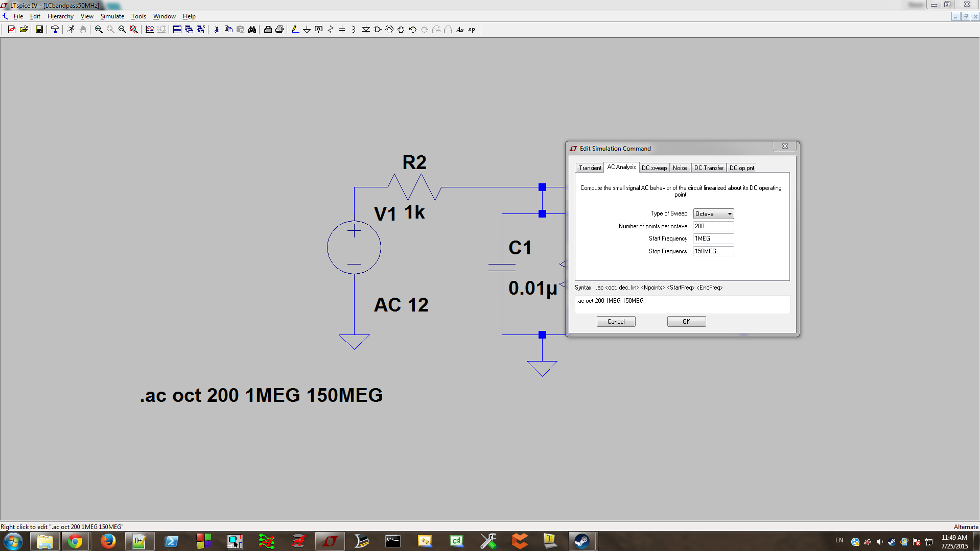Cancel the Edit Simulation Command dialog

pyautogui.click(x=616, y=321)
